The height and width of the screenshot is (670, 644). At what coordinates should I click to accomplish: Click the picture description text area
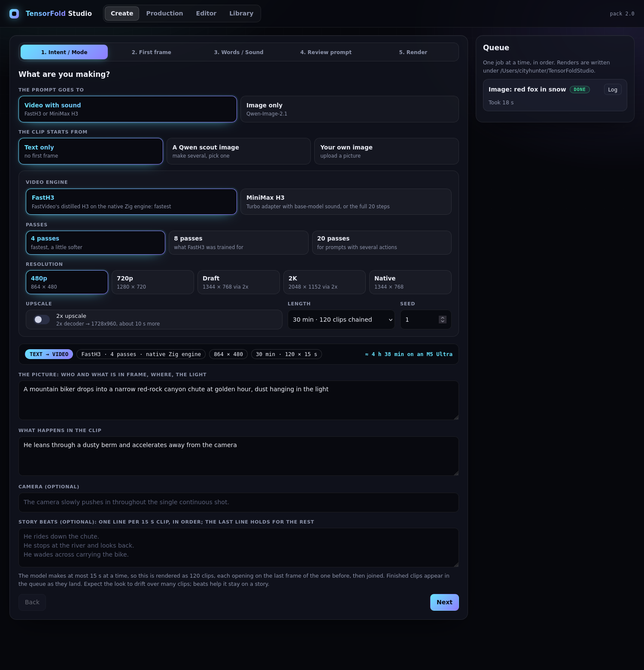tap(239, 400)
